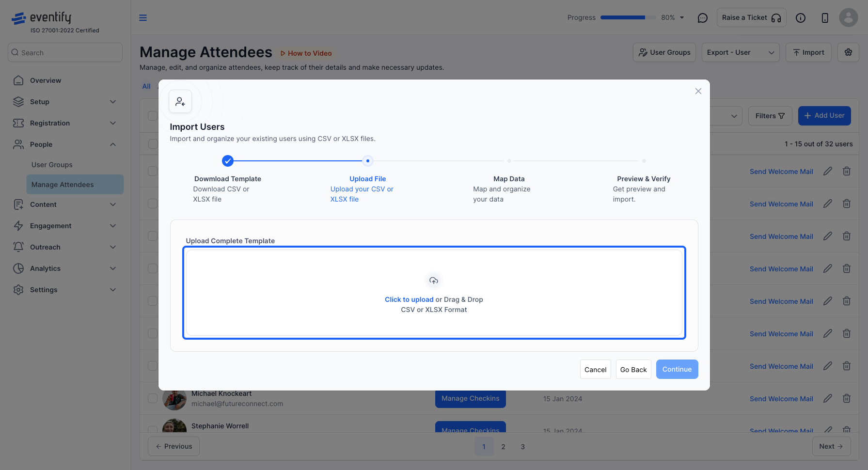Expand the Engagement menu chevron
This screenshot has width=868, height=470.
pos(113,226)
